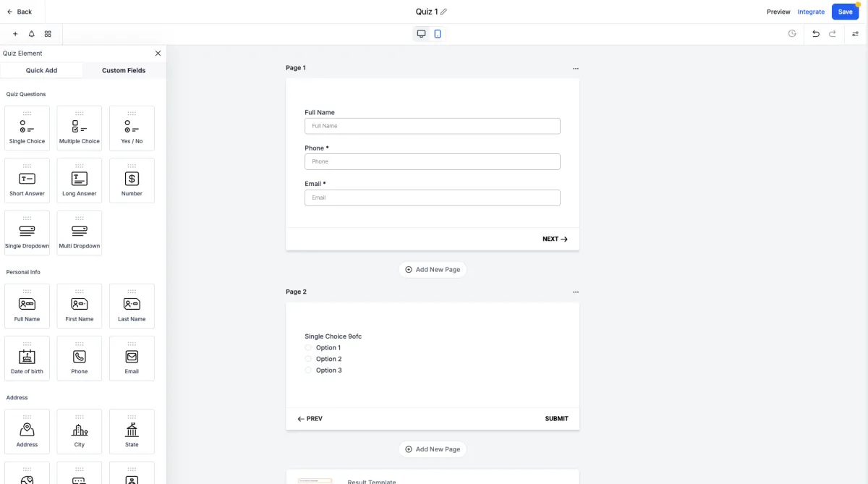Edit quiz name with pencil icon
Image resolution: width=868 pixels, height=484 pixels.
click(x=443, y=12)
